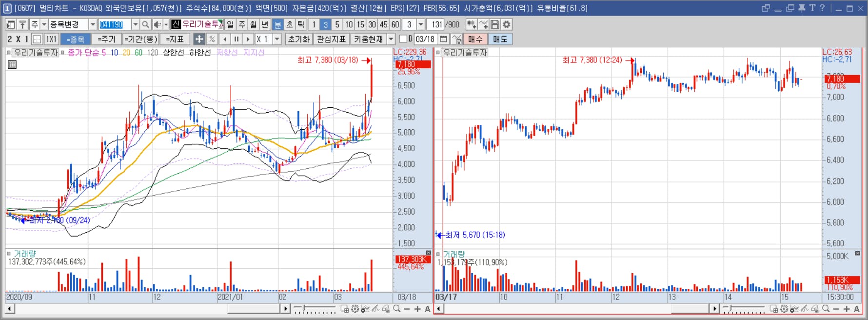Screen dimensions: 868x320
Task: Click the step backward playback arrow
Action: coord(225,39)
